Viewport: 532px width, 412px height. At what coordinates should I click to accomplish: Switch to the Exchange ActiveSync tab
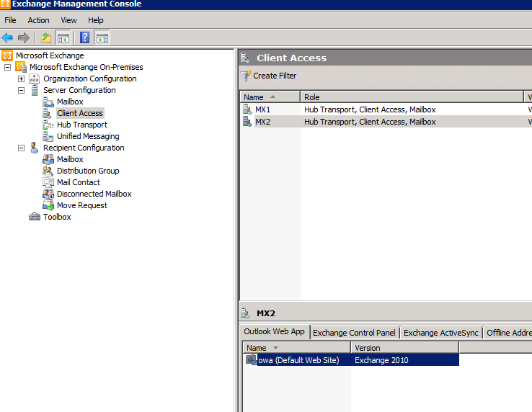[441, 333]
